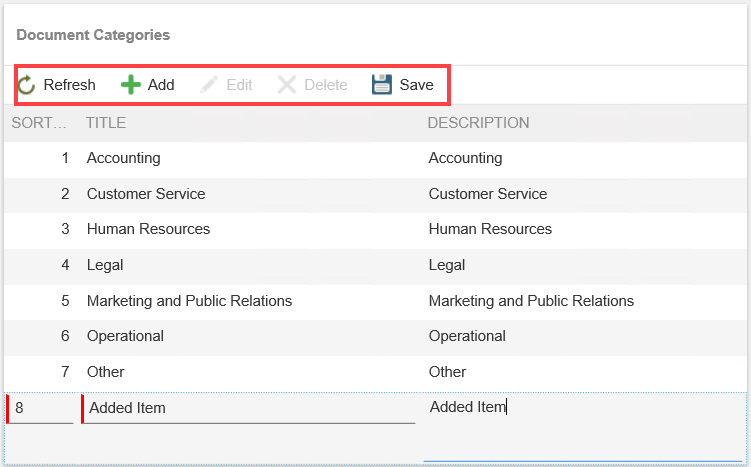Select Marketing and Public Relations title
The image size is (751, 467).
click(189, 301)
